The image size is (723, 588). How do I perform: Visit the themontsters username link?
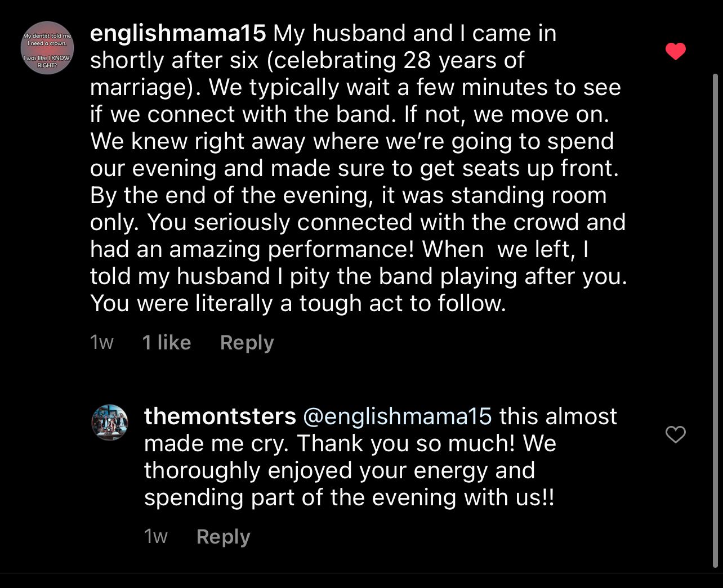pyautogui.click(x=220, y=416)
